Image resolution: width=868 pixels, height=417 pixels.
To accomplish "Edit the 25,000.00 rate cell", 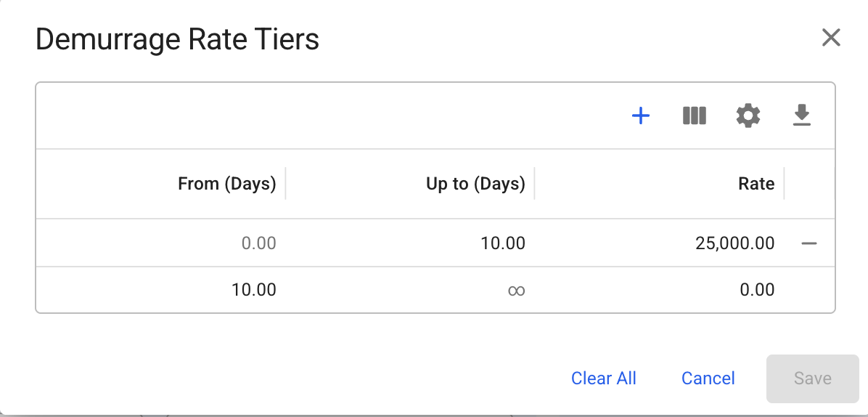I will pos(734,243).
